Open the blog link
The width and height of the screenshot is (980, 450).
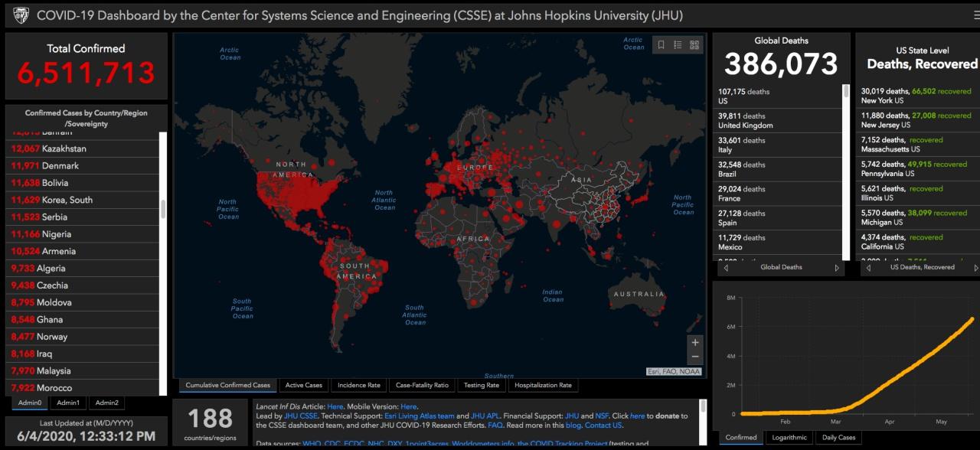[574, 425]
